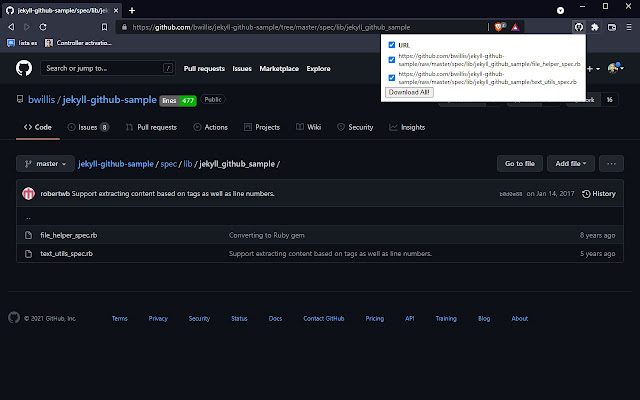Open the 'lista es' bookmark
This screenshot has width=640, height=400.
[x=22, y=43]
